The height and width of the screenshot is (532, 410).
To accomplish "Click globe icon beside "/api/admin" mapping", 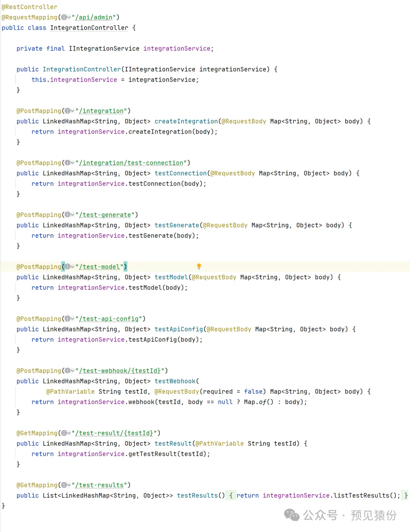I will point(64,17).
